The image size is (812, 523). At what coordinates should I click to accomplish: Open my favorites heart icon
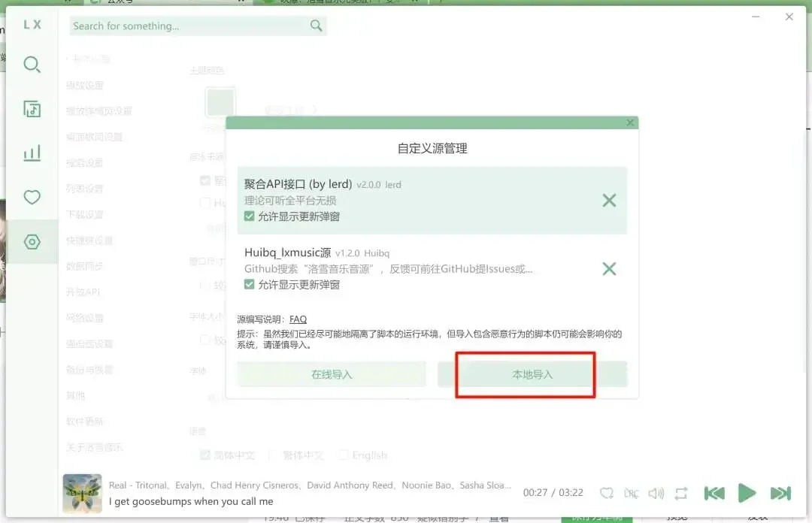click(x=32, y=198)
